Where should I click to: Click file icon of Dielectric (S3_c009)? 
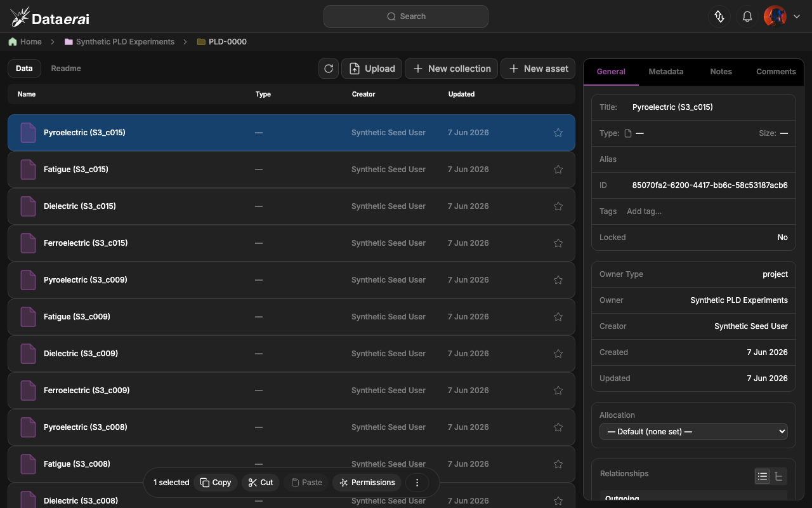point(29,354)
